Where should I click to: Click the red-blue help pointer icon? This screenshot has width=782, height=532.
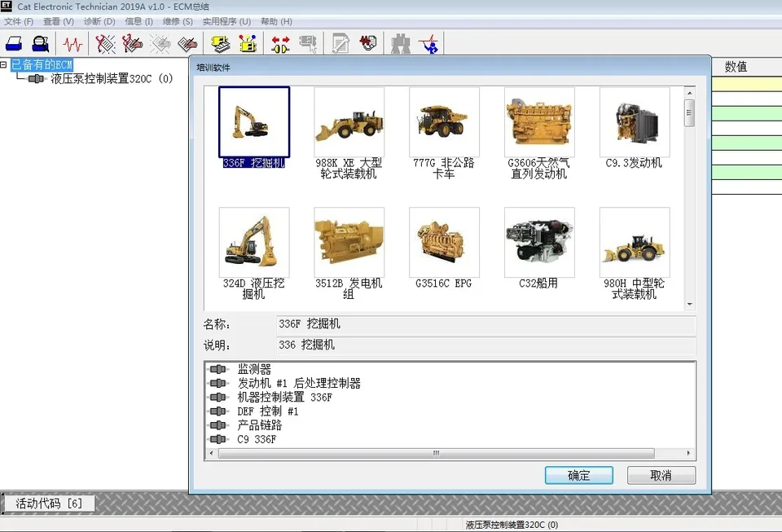[428, 44]
